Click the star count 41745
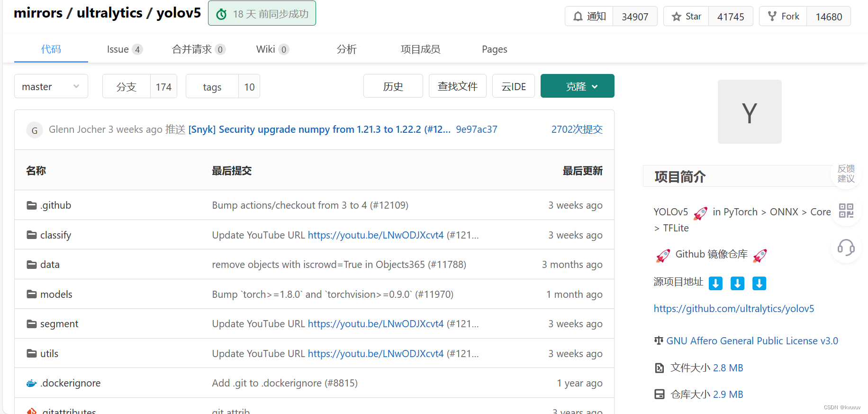 click(731, 17)
